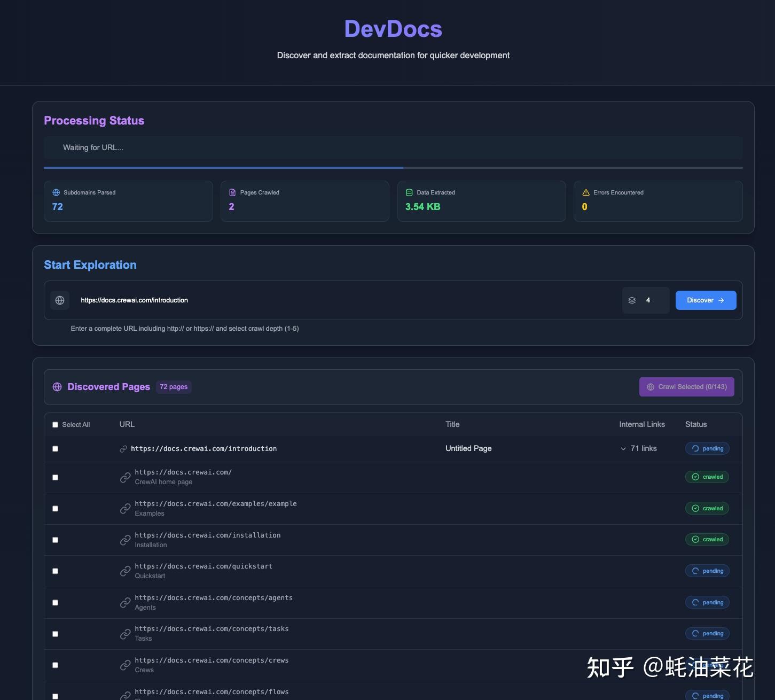Click the link chain icon beside the introduction URL
Viewport: 775px width, 700px height.
[123, 449]
